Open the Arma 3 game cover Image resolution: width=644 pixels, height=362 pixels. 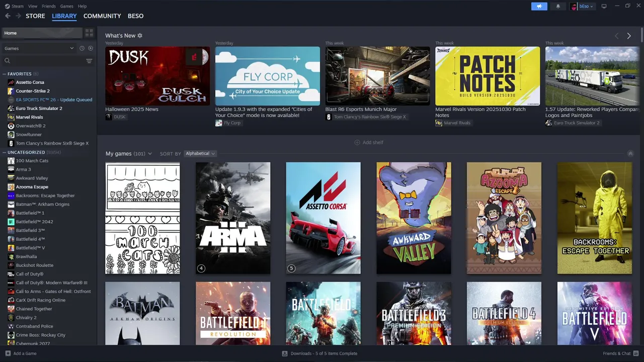pyautogui.click(x=233, y=218)
